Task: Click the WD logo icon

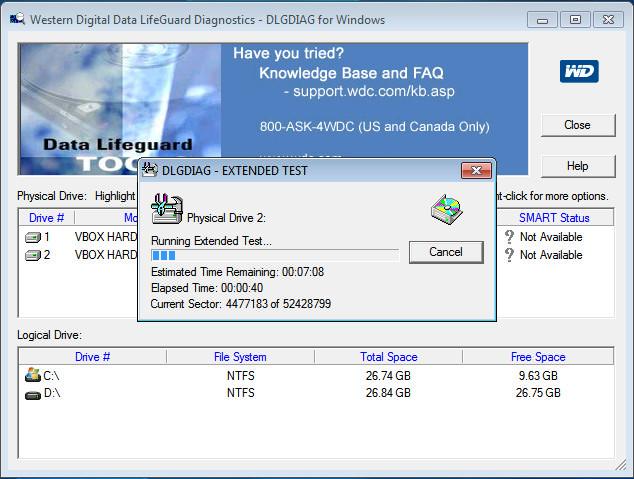Action: (578, 72)
